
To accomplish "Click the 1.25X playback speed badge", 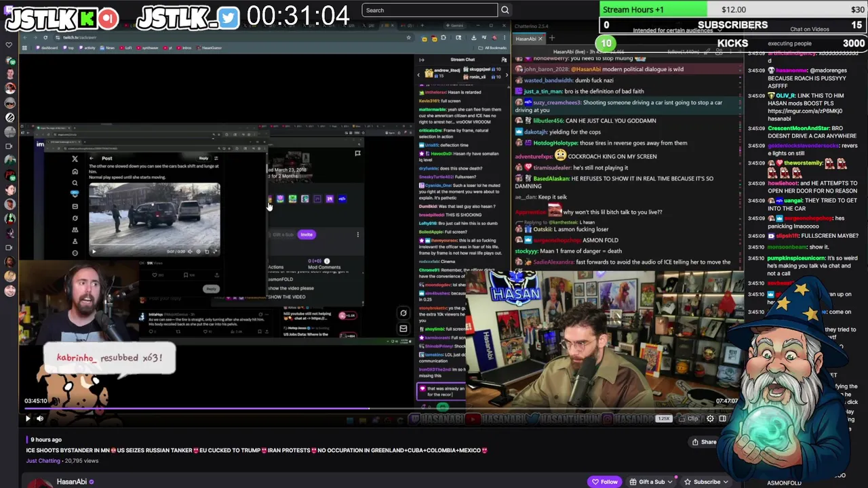I will tap(664, 418).
